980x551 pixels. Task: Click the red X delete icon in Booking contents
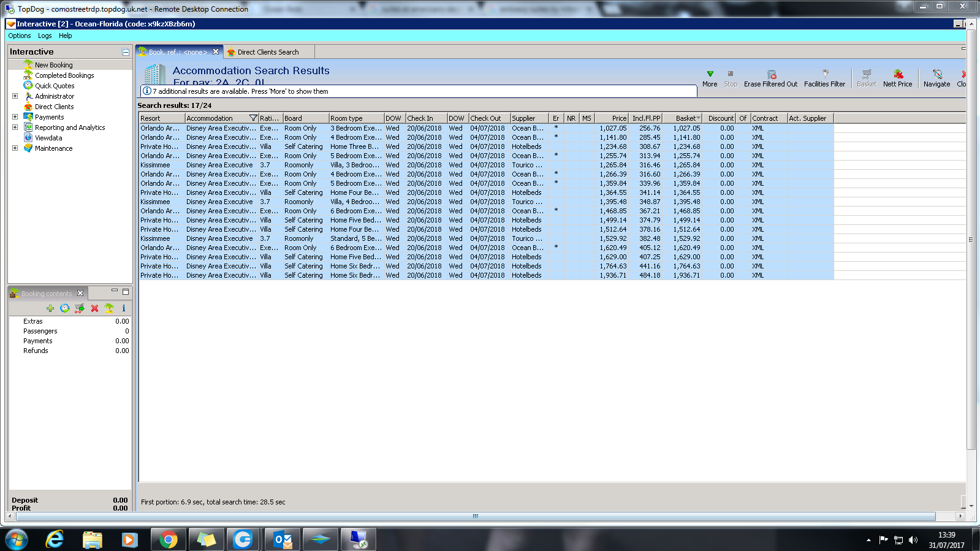tap(94, 308)
